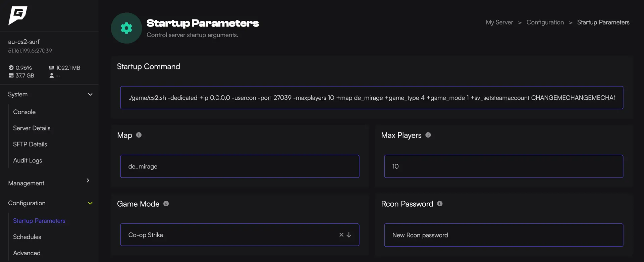Open the Max Players info tooltip icon

pos(428,135)
